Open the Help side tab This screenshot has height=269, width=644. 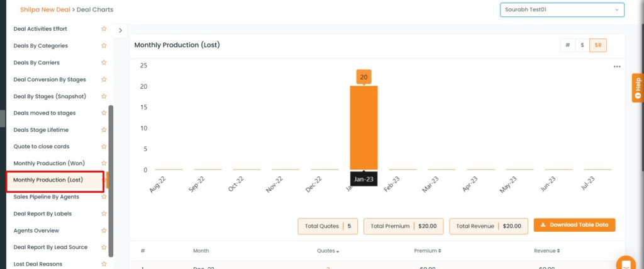click(x=638, y=88)
